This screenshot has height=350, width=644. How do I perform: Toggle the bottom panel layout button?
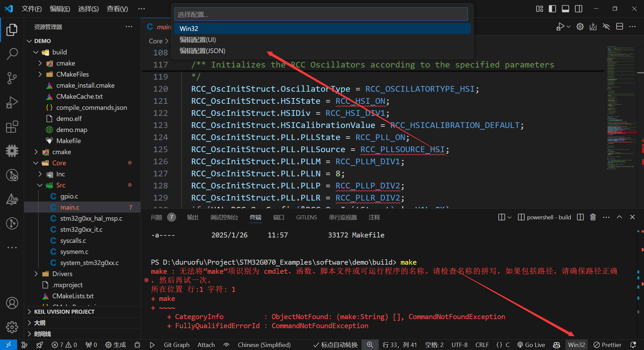point(565,9)
